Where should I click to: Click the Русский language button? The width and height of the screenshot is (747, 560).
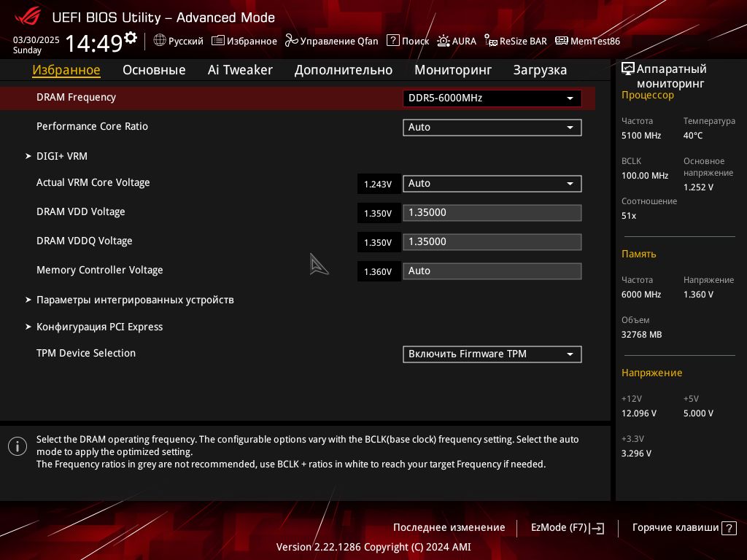pos(179,41)
